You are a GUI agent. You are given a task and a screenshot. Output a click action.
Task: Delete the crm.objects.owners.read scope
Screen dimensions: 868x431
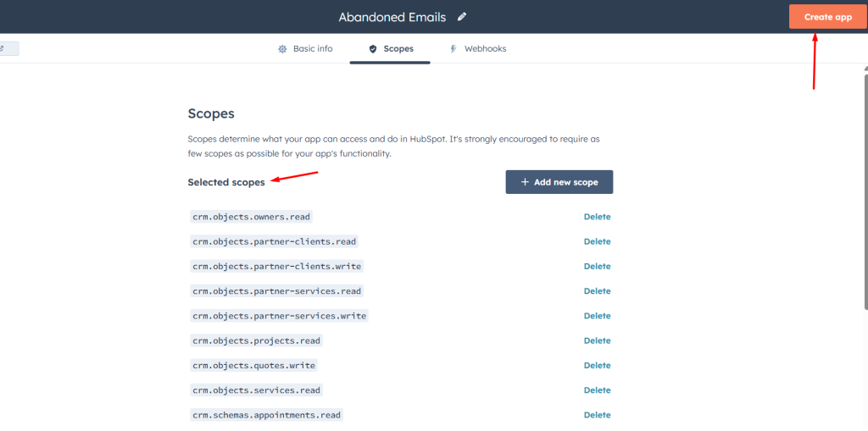(x=598, y=217)
